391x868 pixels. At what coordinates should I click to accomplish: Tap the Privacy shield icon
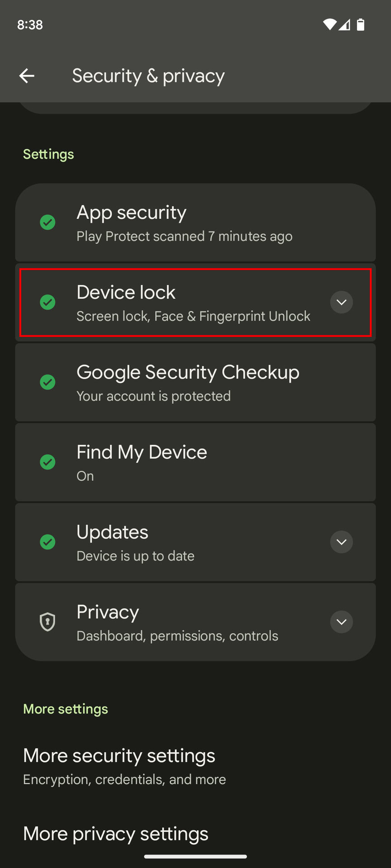48,622
